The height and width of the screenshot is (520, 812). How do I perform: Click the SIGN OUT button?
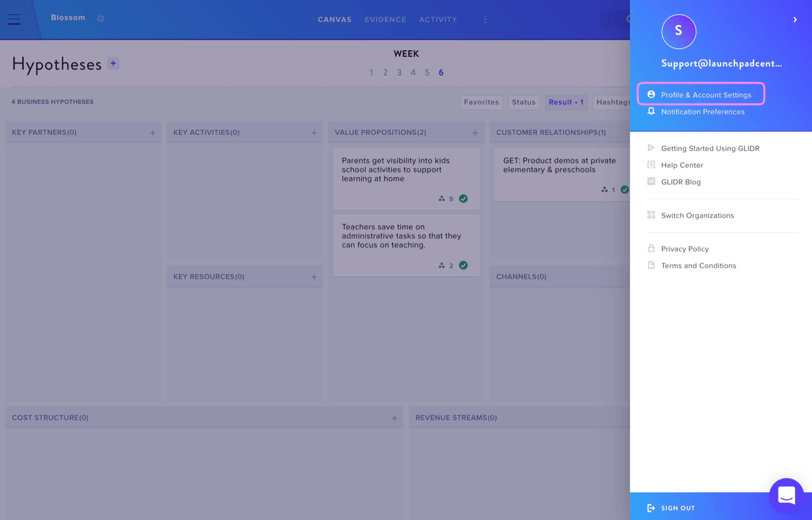tap(678, 508)
